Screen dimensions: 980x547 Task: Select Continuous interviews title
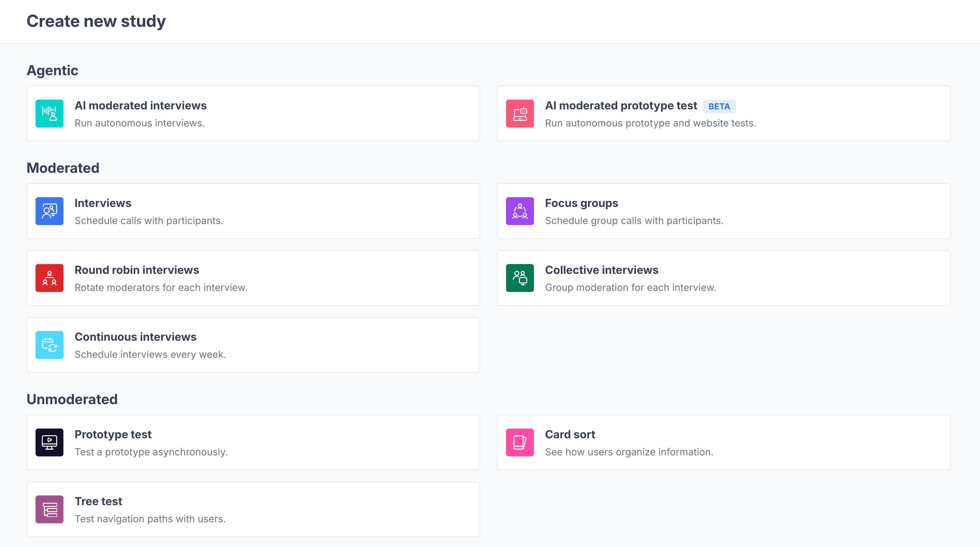pyautogui.click(x=136, y=337)
